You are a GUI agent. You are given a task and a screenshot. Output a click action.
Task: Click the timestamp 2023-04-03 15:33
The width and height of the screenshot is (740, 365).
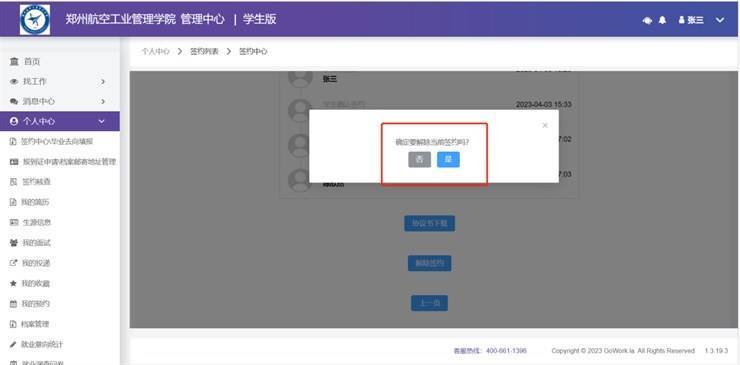point(543,104)
